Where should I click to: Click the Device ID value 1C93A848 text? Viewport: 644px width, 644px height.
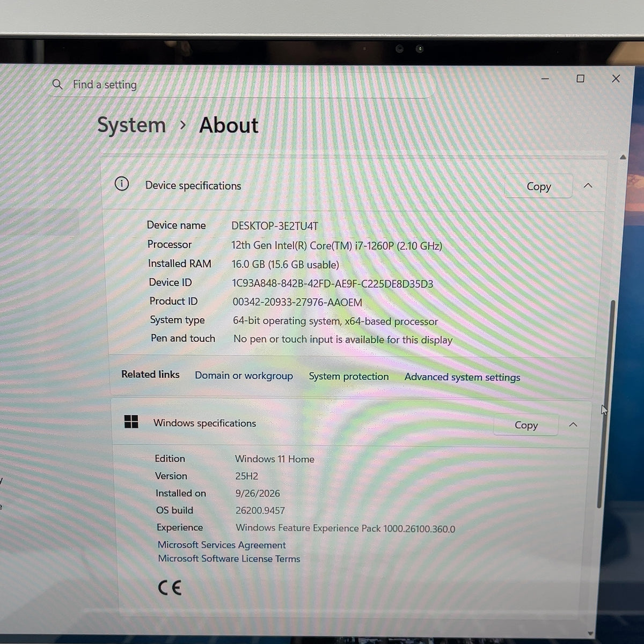(x=332, y=284)
